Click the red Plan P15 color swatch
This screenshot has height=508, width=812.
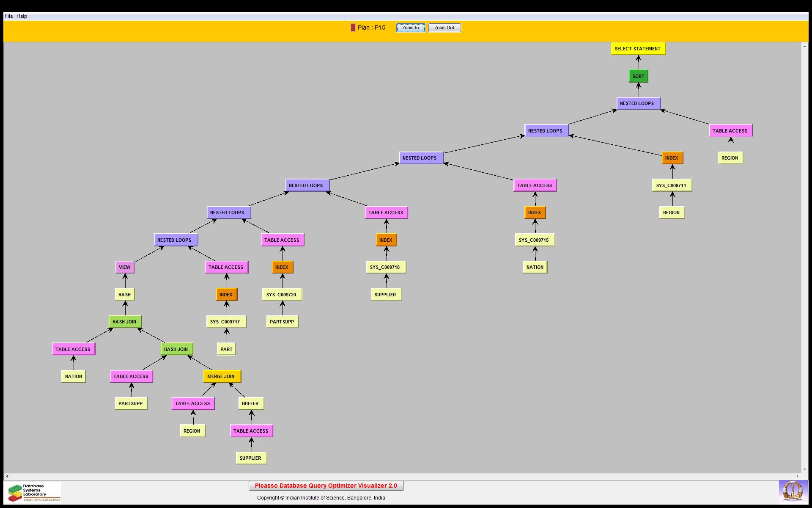(x=353, y=28)
